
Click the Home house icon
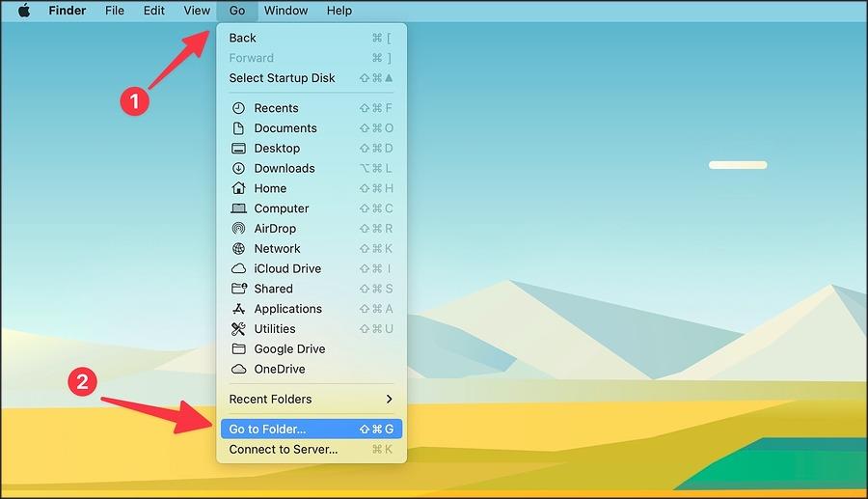tap(238, 188)
